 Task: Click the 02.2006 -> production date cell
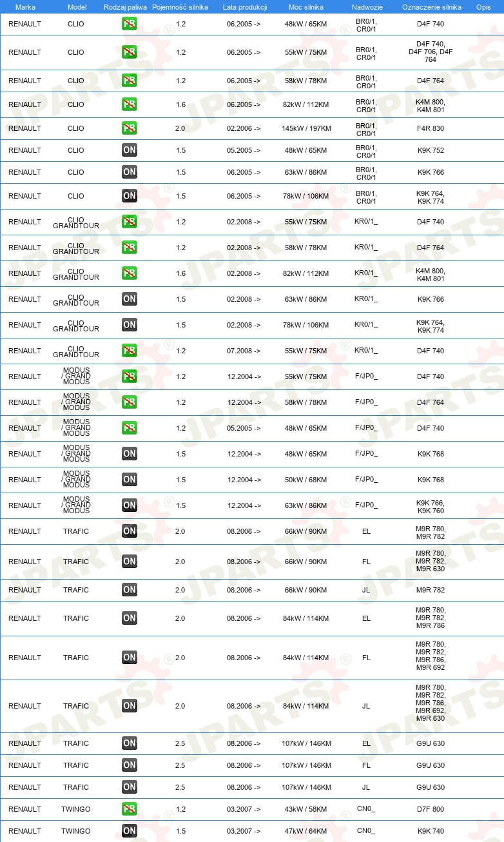[244, 128]
